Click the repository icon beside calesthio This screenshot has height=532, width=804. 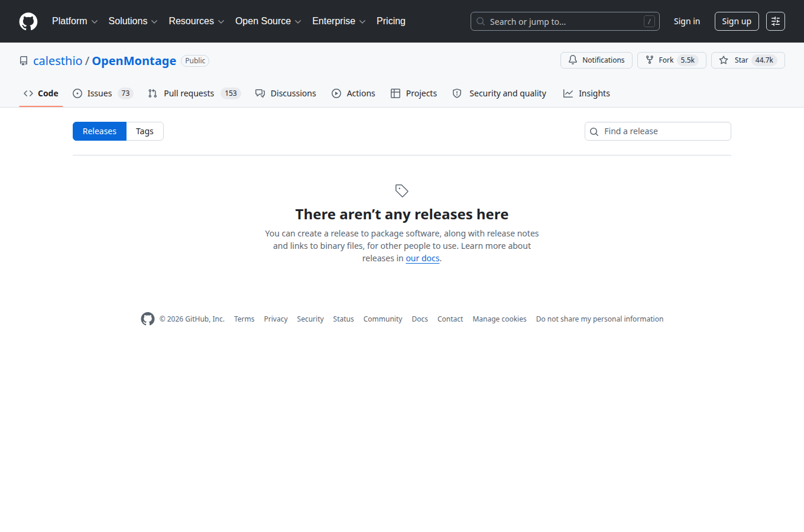click(x=24, y=61)
